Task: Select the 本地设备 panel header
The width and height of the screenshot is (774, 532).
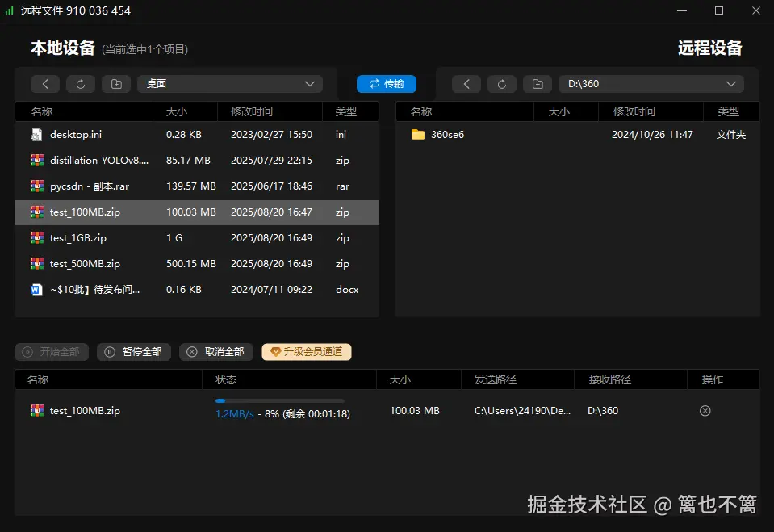Action: coord(61,48)
